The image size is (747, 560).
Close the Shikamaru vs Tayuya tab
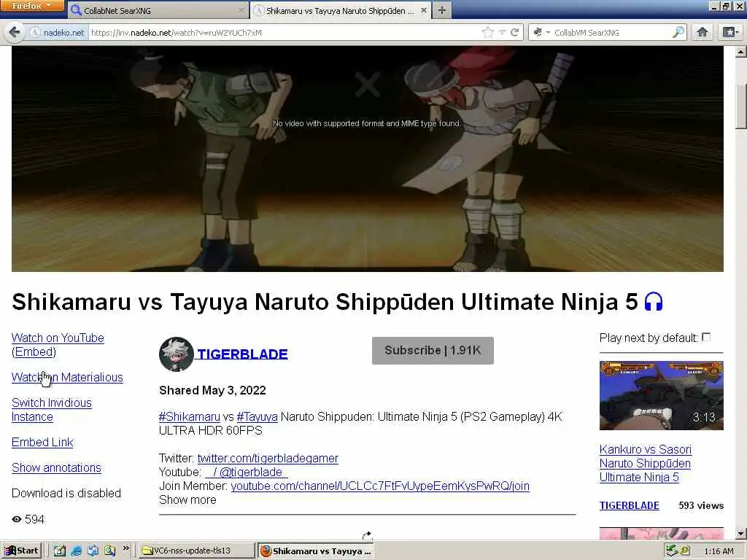(424, 10)
